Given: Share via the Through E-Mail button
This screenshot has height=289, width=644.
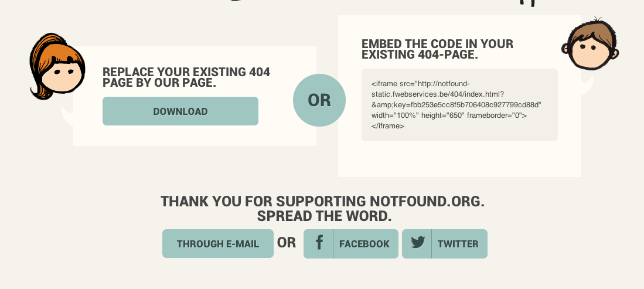Looking at the screenshot, I should (x=217, y=244).
